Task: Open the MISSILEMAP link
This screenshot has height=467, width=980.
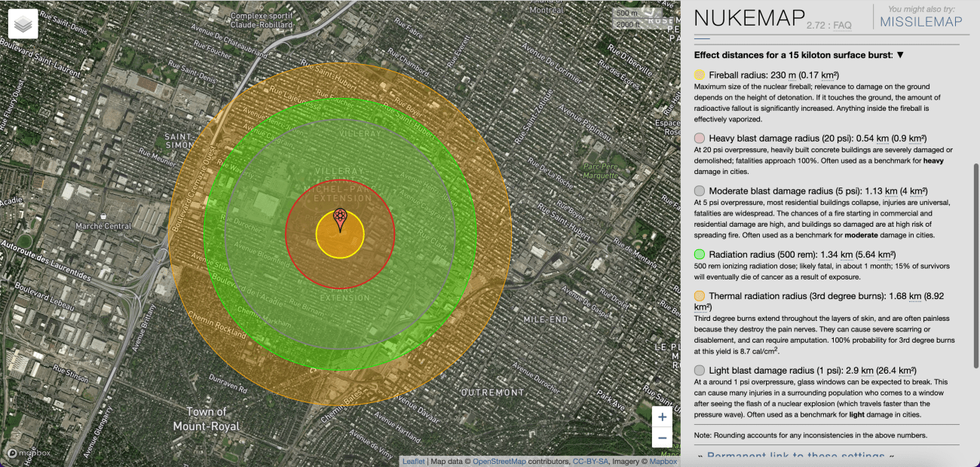Action: click(x=920, y=22)
